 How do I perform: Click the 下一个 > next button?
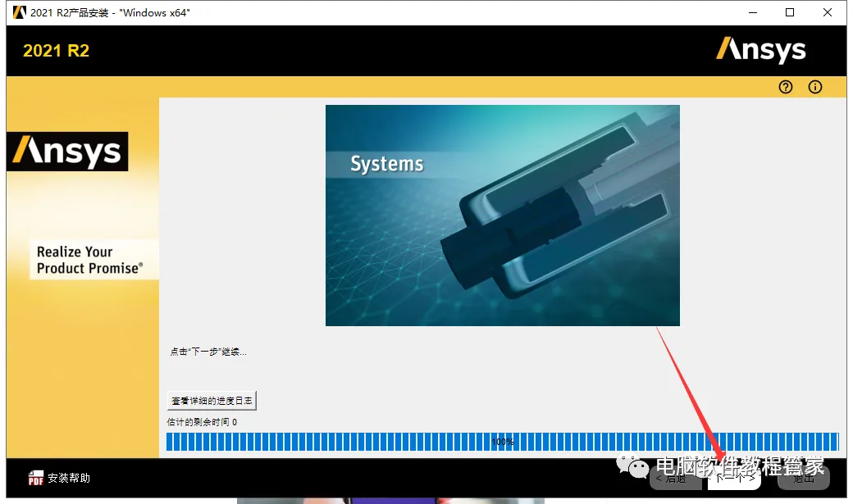[734, 479]
